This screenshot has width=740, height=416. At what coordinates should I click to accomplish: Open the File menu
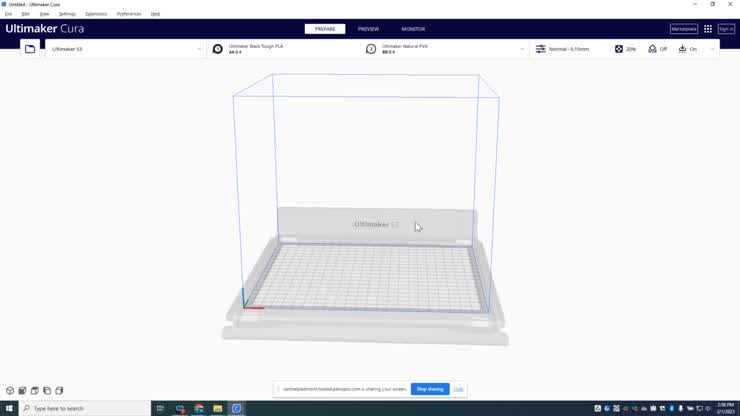point(8,14)
